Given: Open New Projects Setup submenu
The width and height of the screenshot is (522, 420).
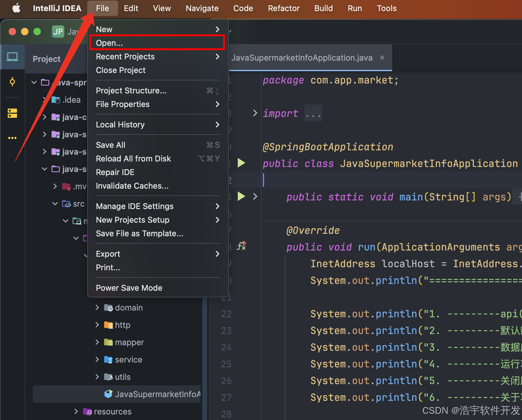Looking at the screenshot, I should pos(158,220).
